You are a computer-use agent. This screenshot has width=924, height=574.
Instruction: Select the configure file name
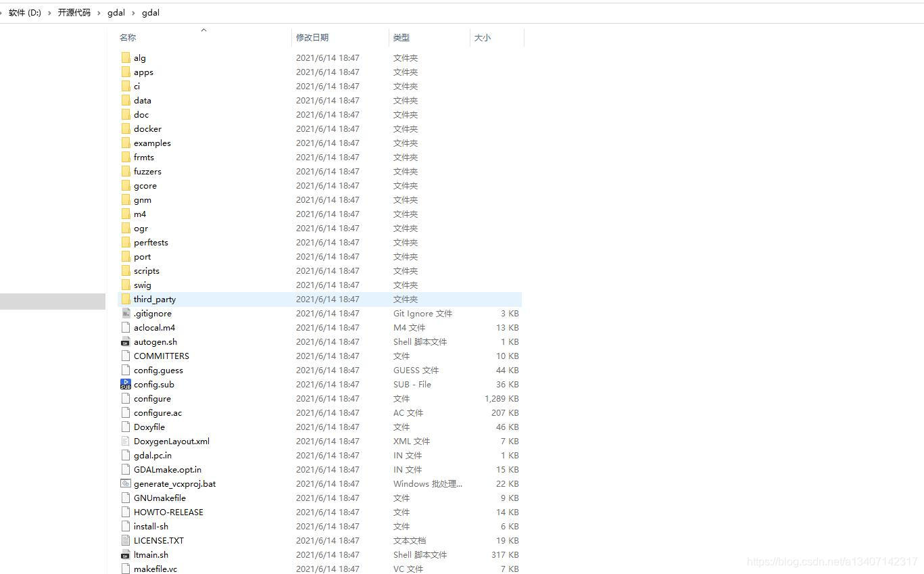pyautogui.click(x=152, y=399)
